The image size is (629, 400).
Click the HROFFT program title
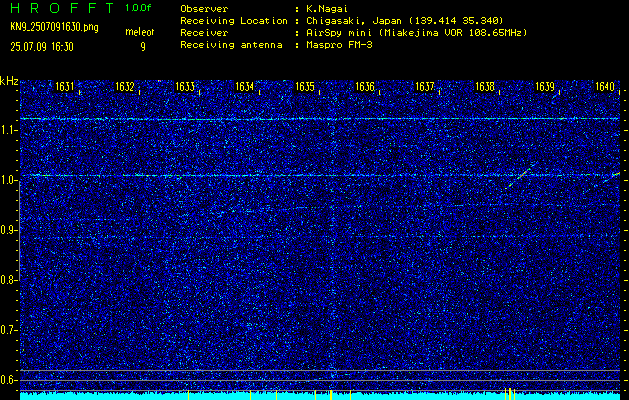(x=62, y=8)
